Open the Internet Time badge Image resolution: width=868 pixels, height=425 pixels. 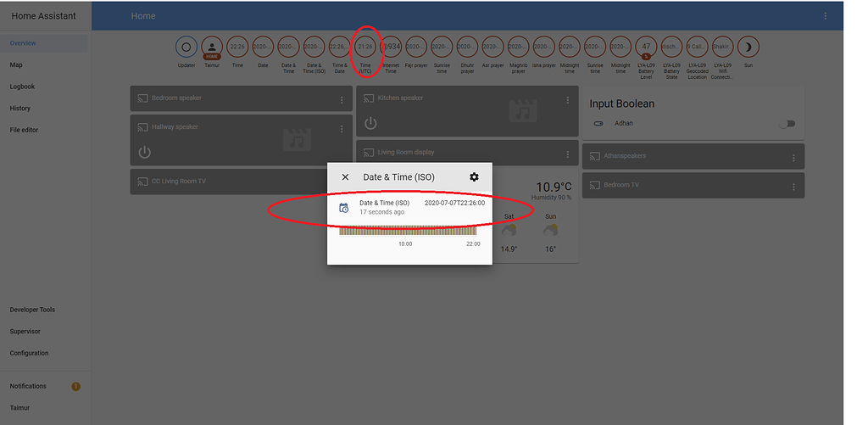tap(391, 48)
